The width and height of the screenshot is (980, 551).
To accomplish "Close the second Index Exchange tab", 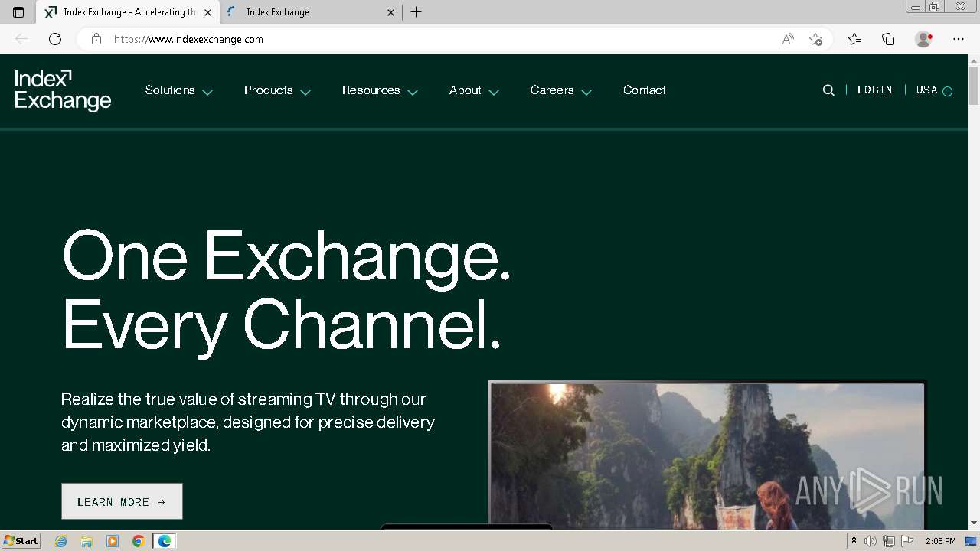I will [x=391, y=12].
